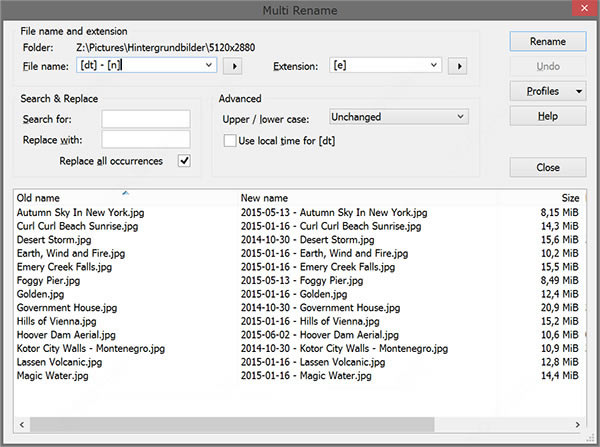
Task: Expand the File name combo box dropdown
Action: pos(209,66)
